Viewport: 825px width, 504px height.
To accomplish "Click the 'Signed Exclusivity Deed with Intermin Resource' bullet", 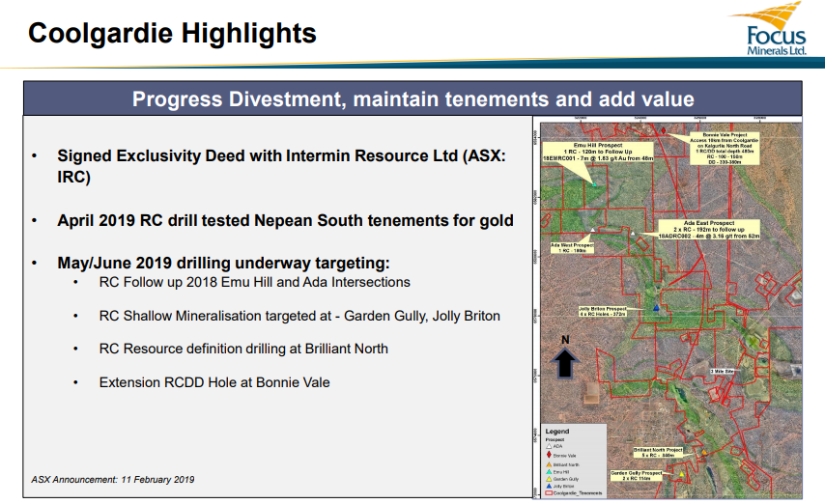I will click(281, 166).
